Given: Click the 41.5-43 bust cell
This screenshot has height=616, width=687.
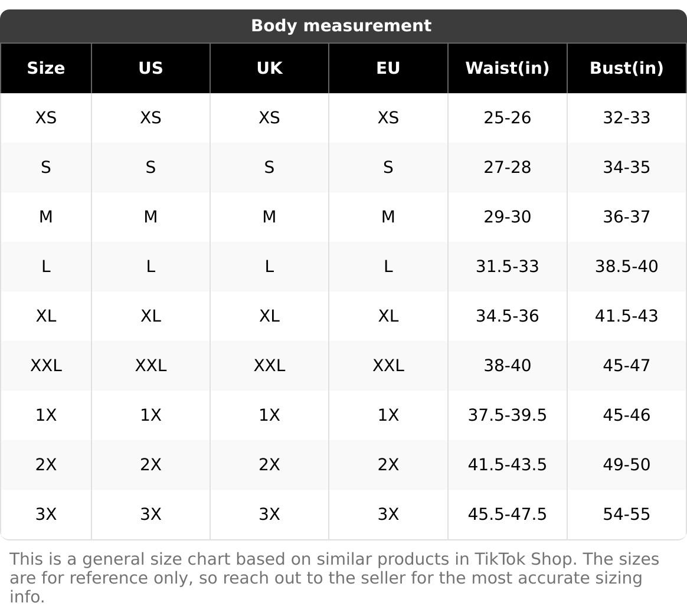Looking at the screenshot, I should pyautogui.click(x=626, y=316).
